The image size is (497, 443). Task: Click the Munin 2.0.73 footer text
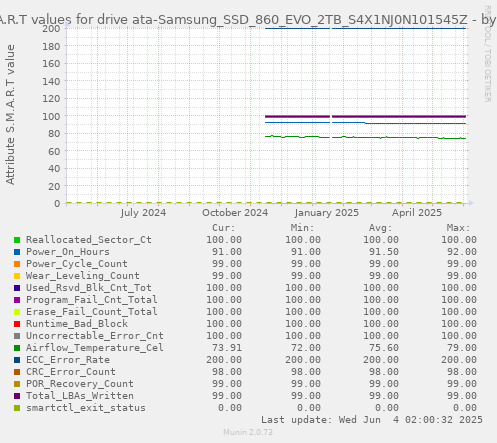pos(248,432)
